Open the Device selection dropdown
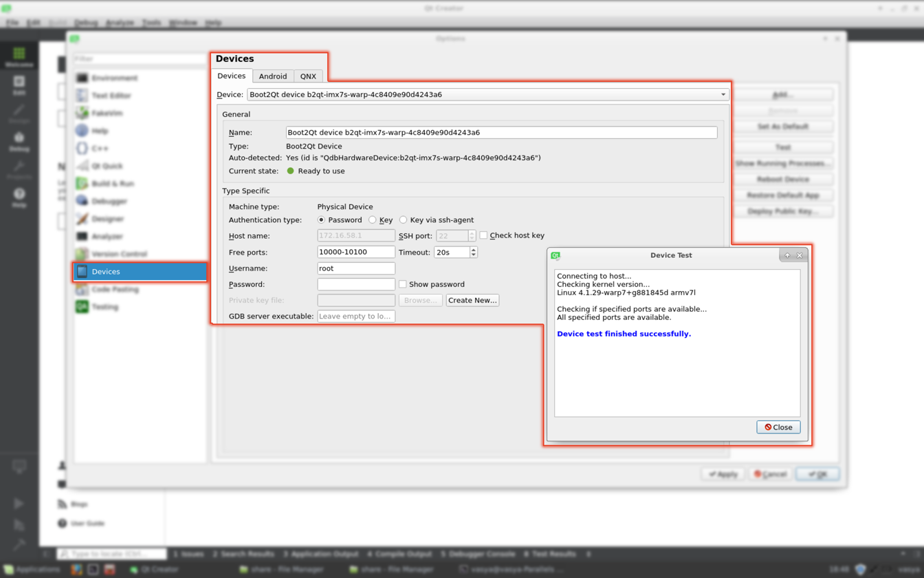Screen dimensions: 924x578 [488, 94]
